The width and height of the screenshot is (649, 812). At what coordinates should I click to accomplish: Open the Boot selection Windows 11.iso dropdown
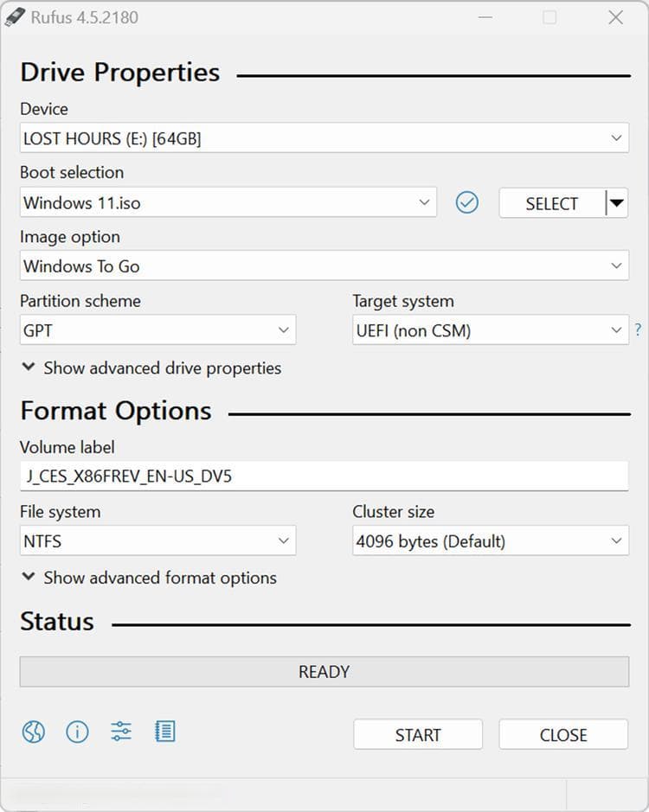(x=228, y=202)
